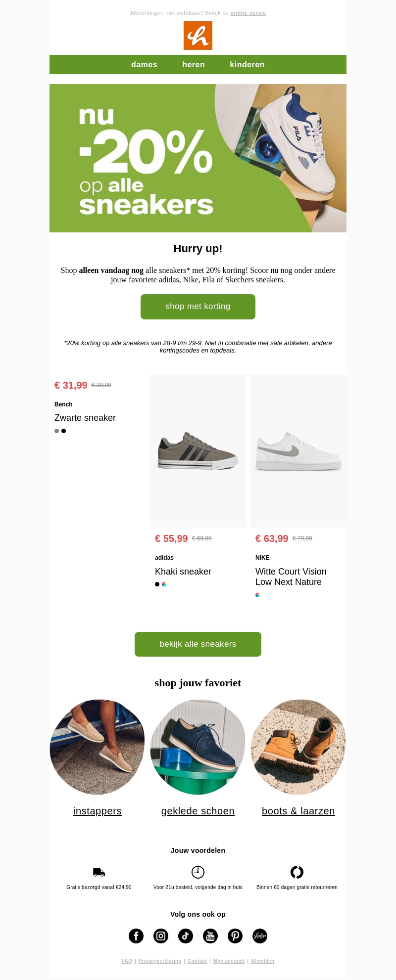396x980 pixels.
Task: Open the Facebook social page
Action: click(136, 936)
